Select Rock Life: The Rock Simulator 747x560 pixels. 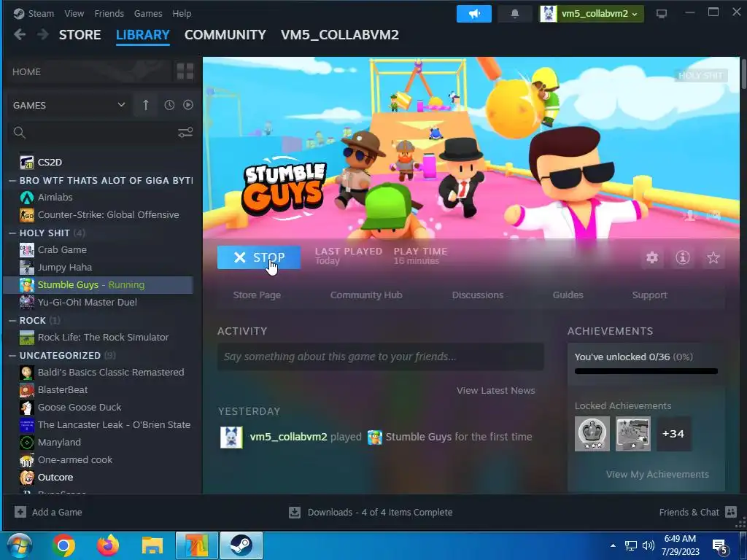coord(98,337)
